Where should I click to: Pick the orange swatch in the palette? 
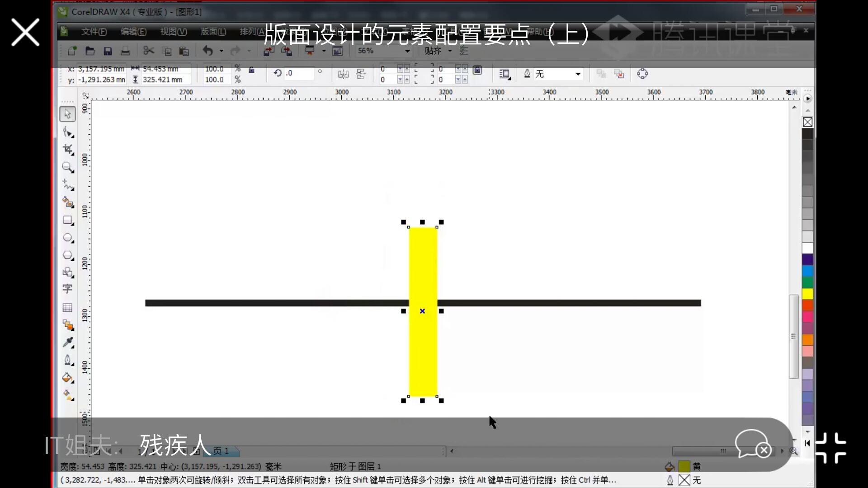[807, 340]
